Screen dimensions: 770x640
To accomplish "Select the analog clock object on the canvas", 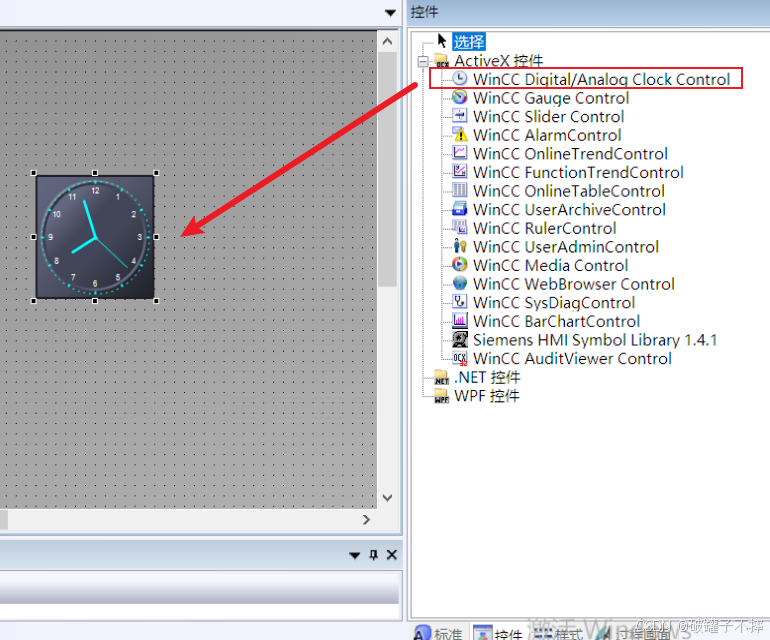I will pyautogui.click(x=95, y=237).
